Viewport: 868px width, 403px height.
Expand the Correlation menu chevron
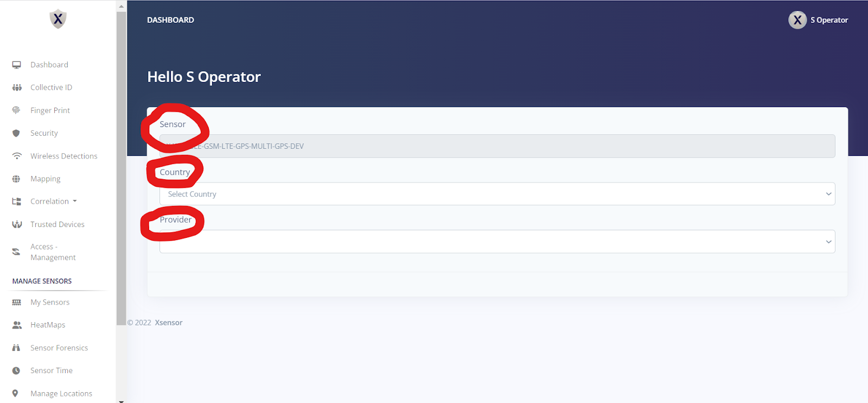pyautogui.click(x=75, y=201)
